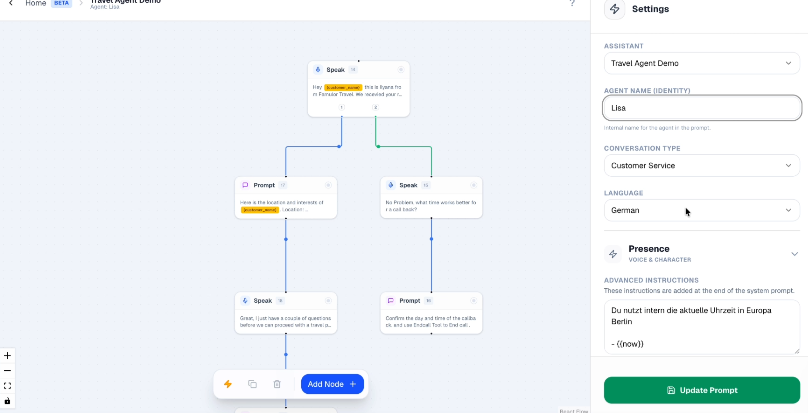
Task: Open the Conversation Type dropdown
Action: pyautogui.click(x=702, y=165)
